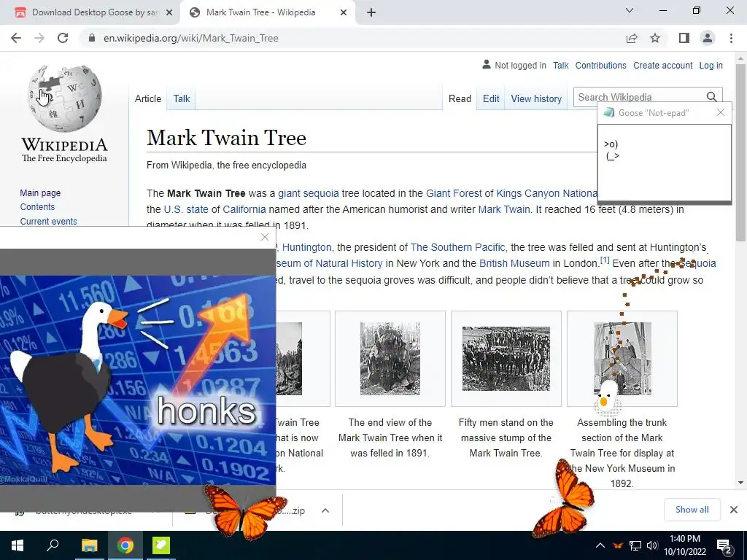Close the Mark Twain Tree tab
This screenshot has width=747, height=560.
(343, 13)
